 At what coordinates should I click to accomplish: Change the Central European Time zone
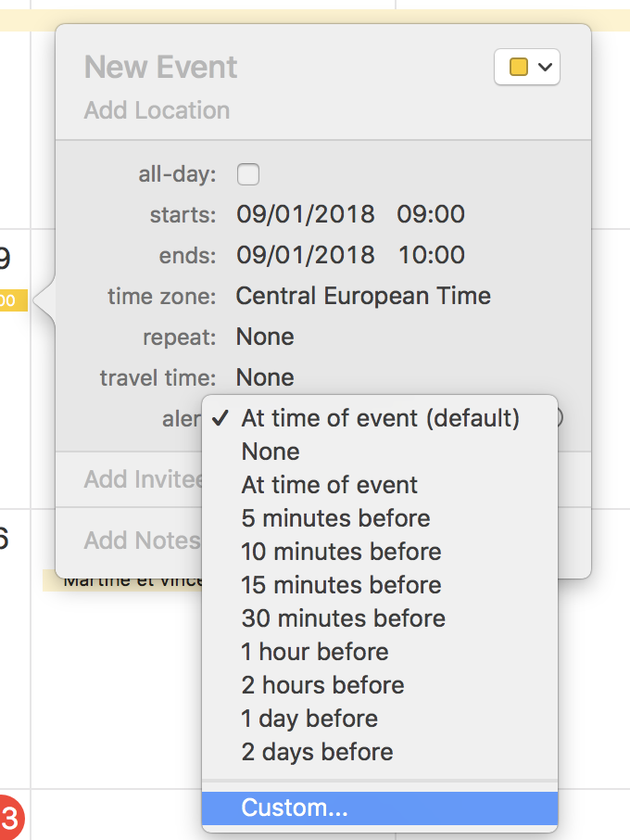pyautogui.click(x=363, y=296)
